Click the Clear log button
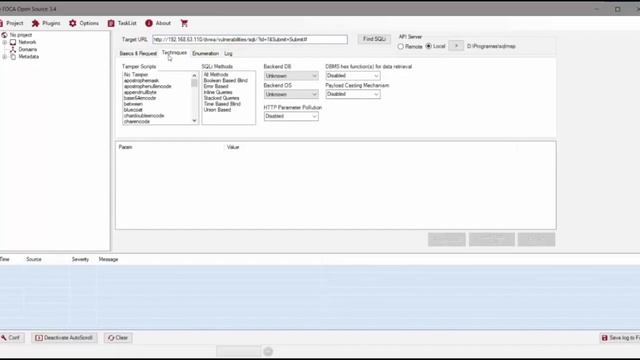Screen dimensions: 640x360 tap(118, 338)
